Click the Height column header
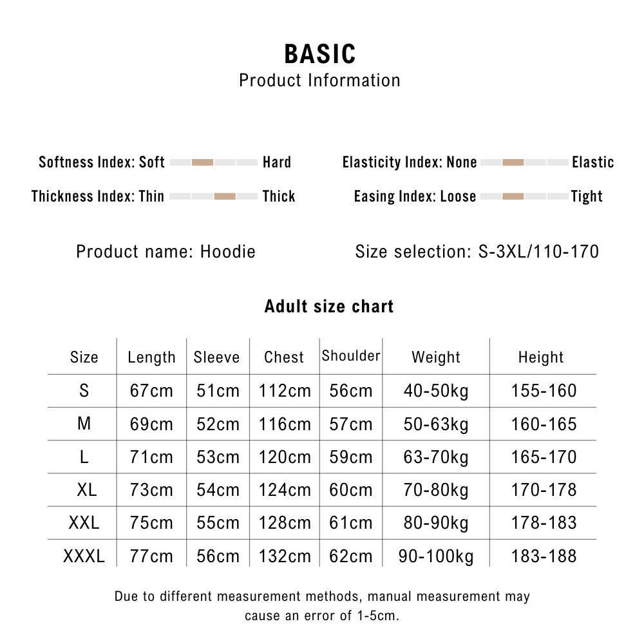Screen dimensions: 644x644 click(541, 357)
